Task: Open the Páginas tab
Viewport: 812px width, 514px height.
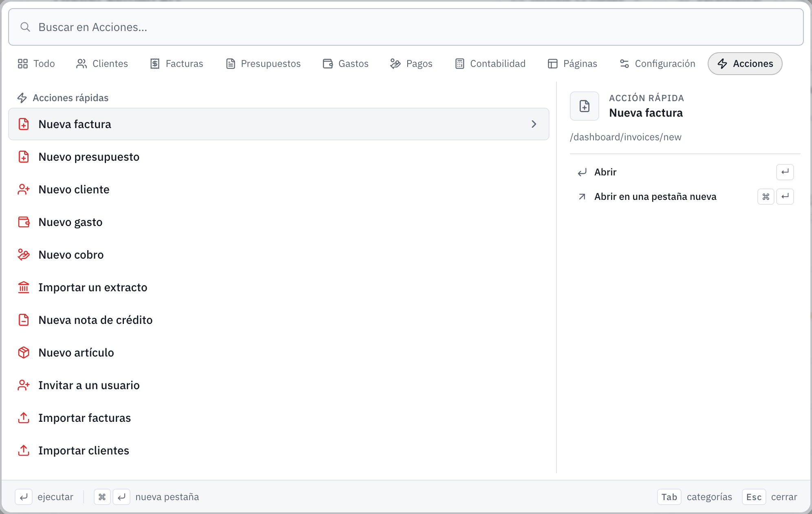Action: point(572,64)
